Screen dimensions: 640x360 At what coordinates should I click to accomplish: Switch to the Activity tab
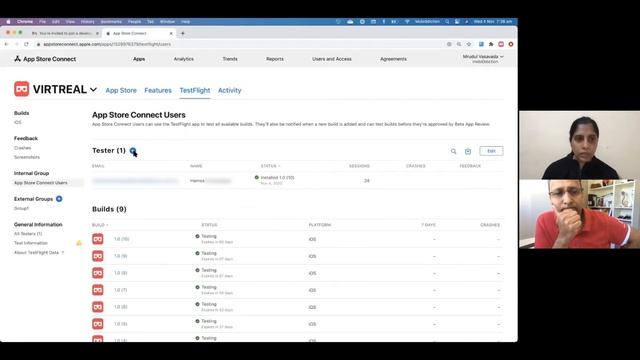pyautogui.click(x=229, y=90)
